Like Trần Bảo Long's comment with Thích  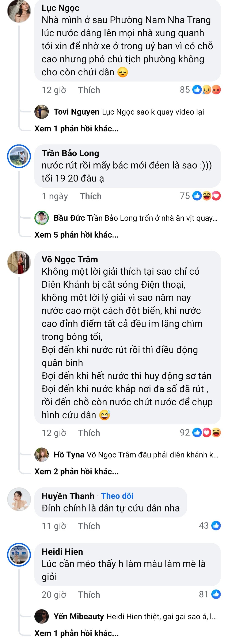[90, 196]
